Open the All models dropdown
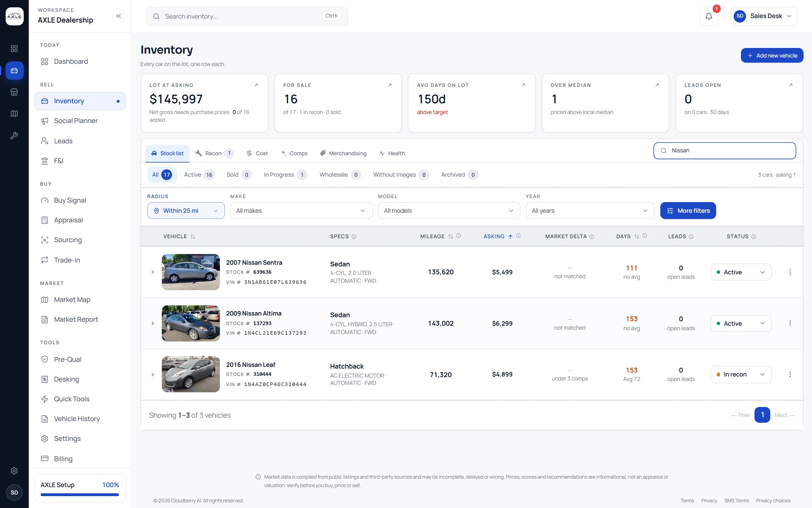Viewport: 812px width, 508px height. coord(449,211)
